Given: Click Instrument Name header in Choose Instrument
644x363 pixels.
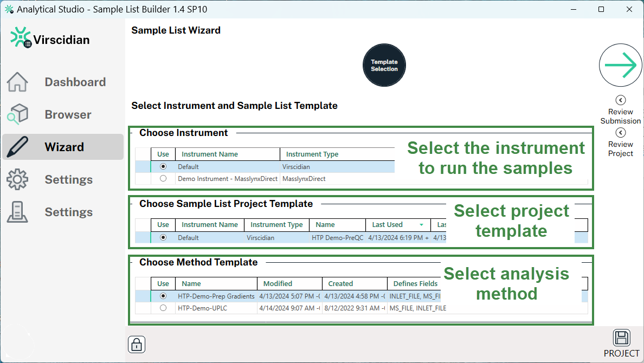Looking at the screenshot, I should (x=228, y=154).
